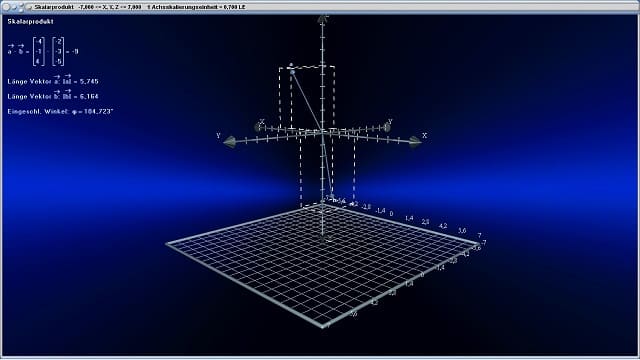Click vector b's column matrix
This screenshot has width=640, height=360.
click(58, 51)
